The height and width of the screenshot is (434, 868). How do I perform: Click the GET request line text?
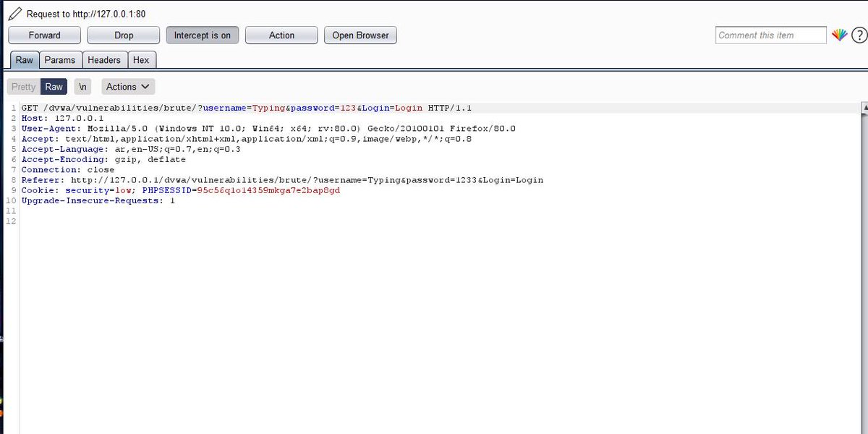coord(247,108)
